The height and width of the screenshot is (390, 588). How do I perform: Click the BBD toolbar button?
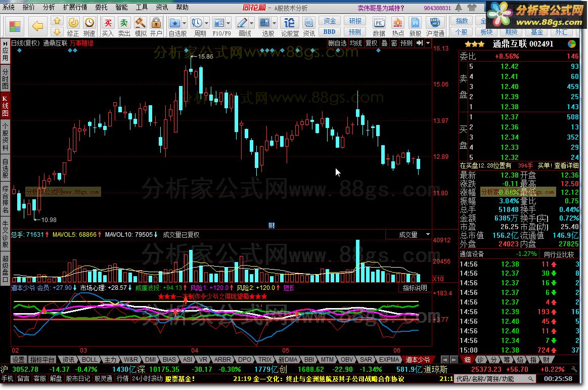(330, 32)
